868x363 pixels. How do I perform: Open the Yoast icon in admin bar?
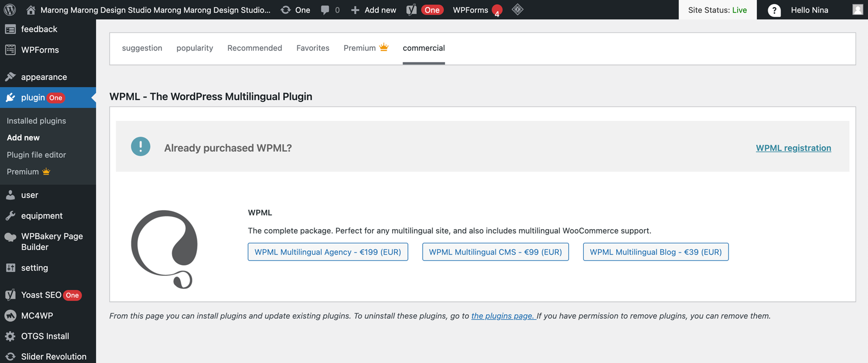[412, 10]
